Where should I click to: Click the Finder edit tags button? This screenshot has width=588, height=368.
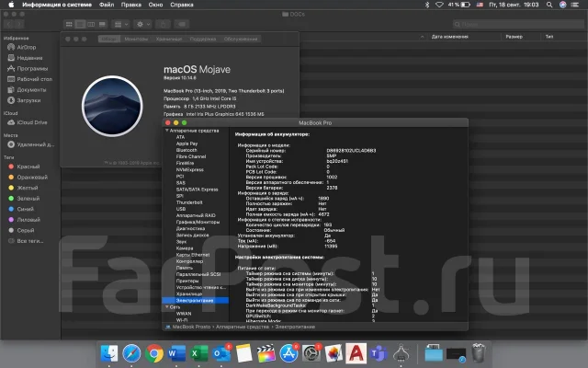pyautogui.click(x=182, y=24)
